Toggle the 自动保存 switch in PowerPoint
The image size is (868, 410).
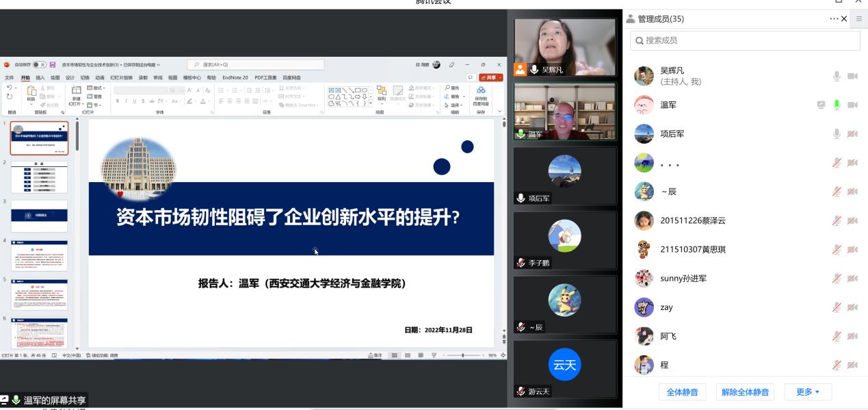pyautogui.click(x=40, y=65)
